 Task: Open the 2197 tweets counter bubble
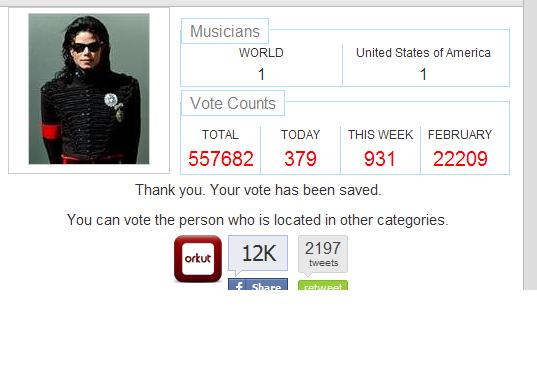pos(323,255)
